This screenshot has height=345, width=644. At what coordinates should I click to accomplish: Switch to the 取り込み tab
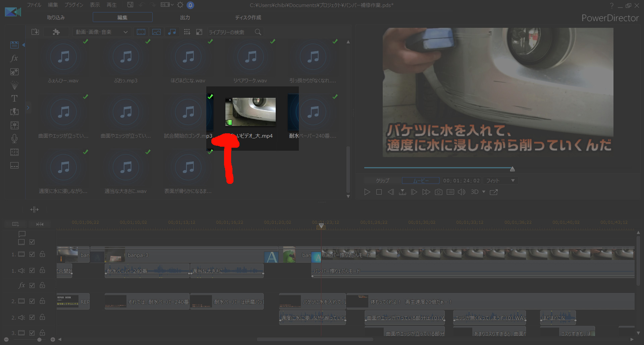coord(56,17)
